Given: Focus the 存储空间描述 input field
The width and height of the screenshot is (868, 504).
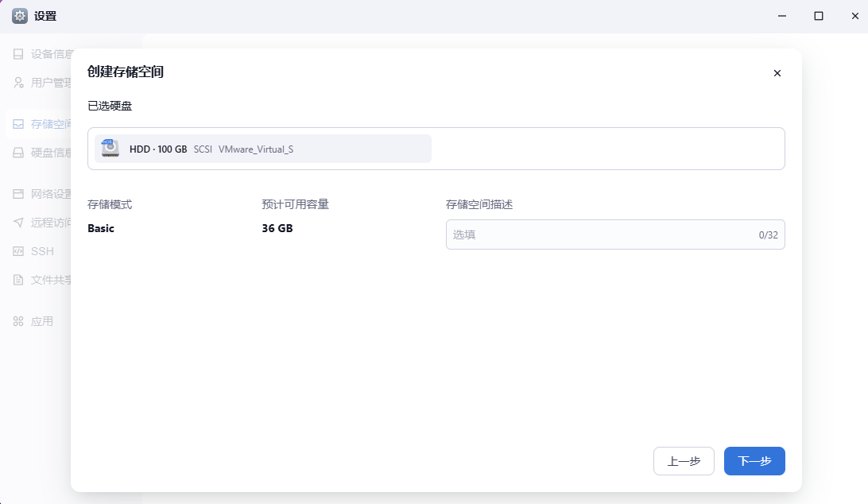Looking at the screenshot, I should (x=615, y=235).
